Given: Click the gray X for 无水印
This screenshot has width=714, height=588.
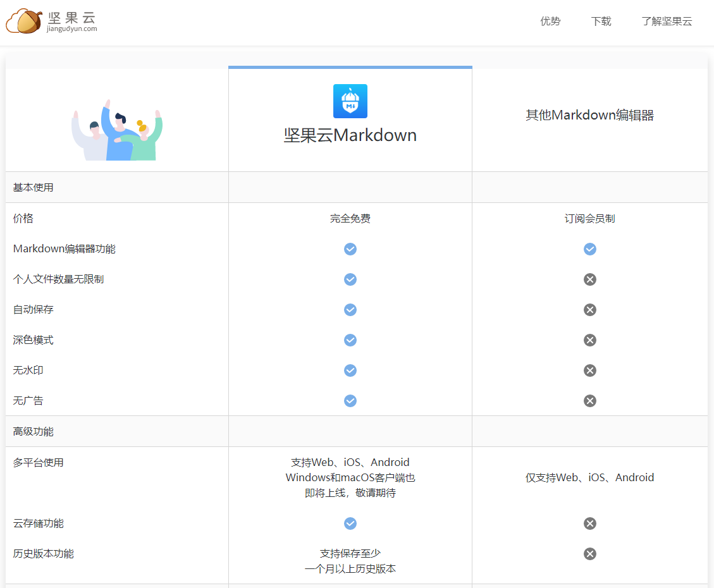Looking at the screenshot, I should pyautogui.click(x=590, y=371).
